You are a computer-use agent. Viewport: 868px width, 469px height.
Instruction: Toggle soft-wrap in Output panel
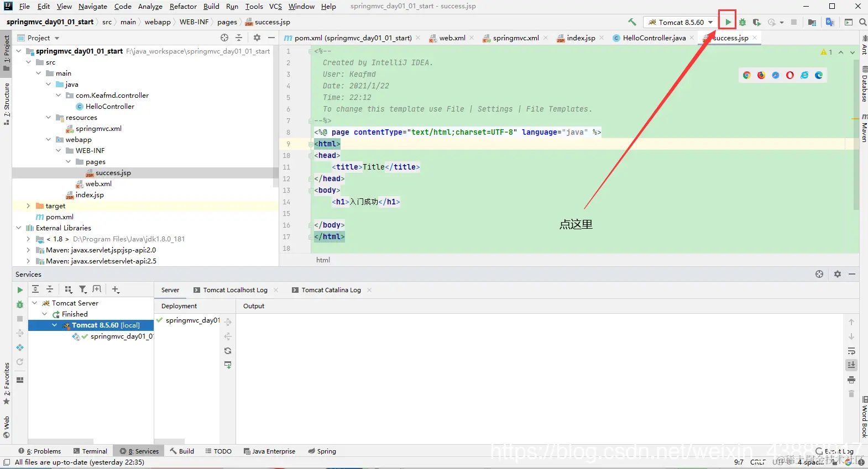851,351
